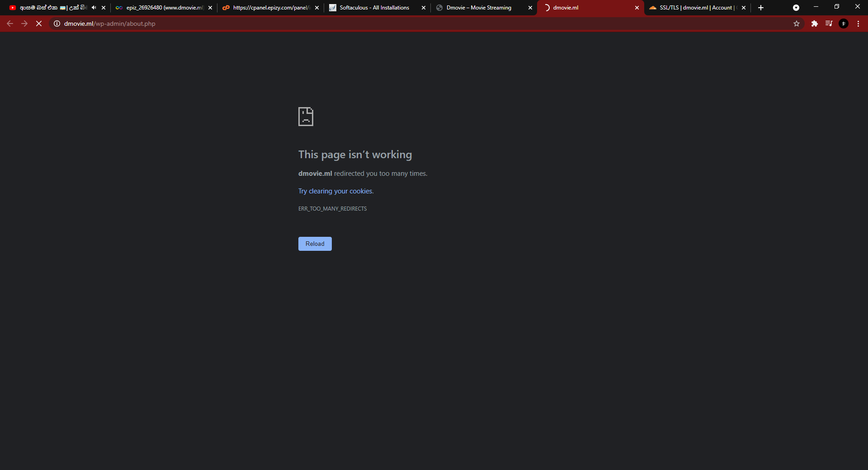Close the Softaculous tab
Screen dimensions: 868x470
click(424, 8)
